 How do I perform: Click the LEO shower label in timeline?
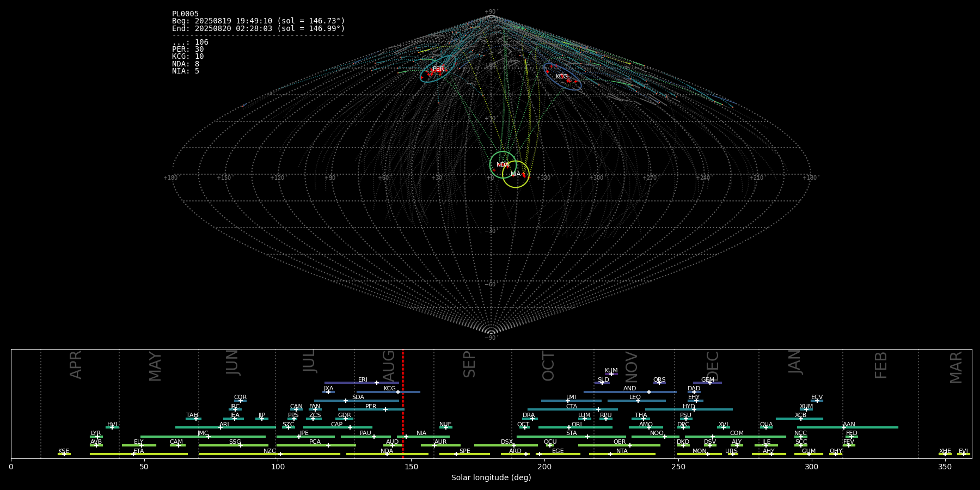[x=635, y=397]
